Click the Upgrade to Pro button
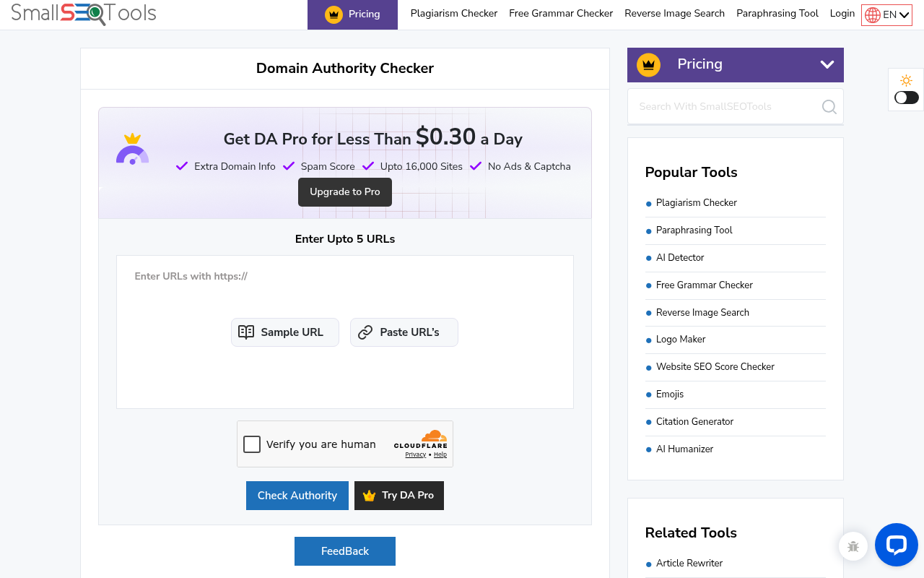924x578 pixels. pyautogui.click(x=345, y=192)
